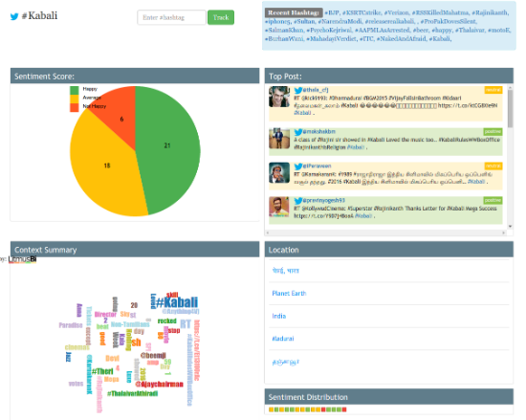Click the Top Post vertical scrollbar thumb

pos(511,109)
